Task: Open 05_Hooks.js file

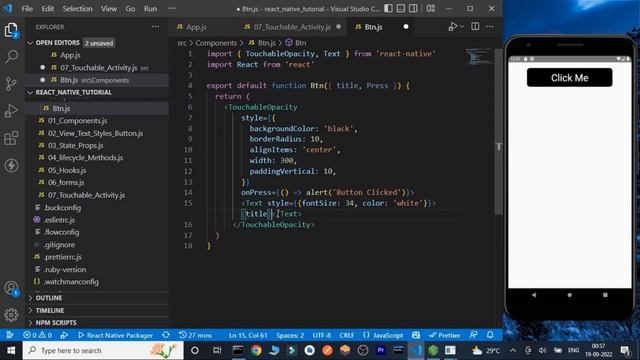Action: tap(67, 170)
